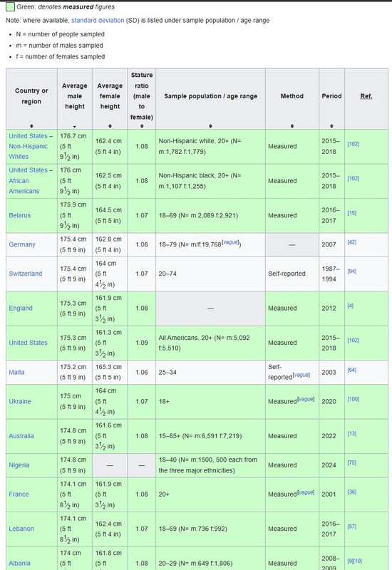
Task: Open the Ukraine country link
Action: pos(20,401)
